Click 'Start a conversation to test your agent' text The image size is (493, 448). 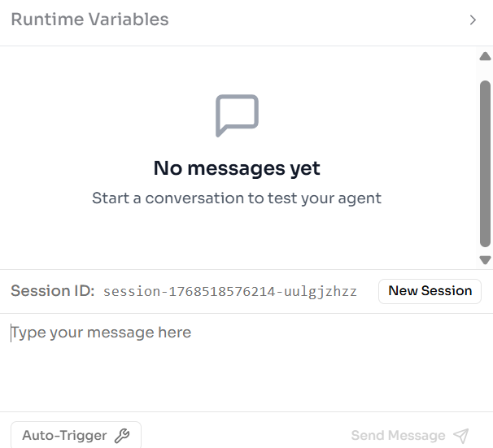click(237, 198)
